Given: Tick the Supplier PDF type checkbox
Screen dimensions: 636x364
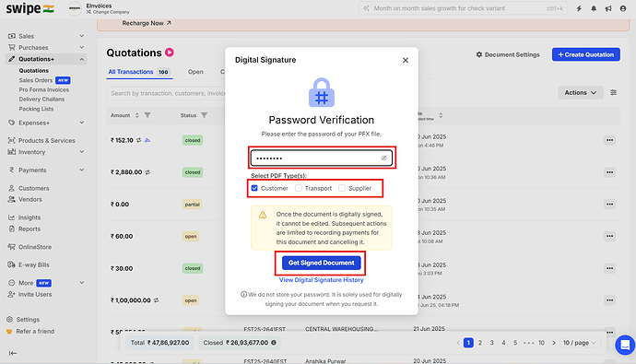Looking at the screenshot, I should (x=342, y=188).
